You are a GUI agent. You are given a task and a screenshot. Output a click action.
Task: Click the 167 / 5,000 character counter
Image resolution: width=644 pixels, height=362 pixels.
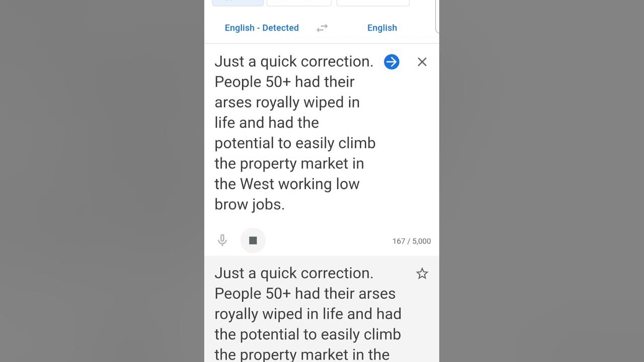point(412,241)
